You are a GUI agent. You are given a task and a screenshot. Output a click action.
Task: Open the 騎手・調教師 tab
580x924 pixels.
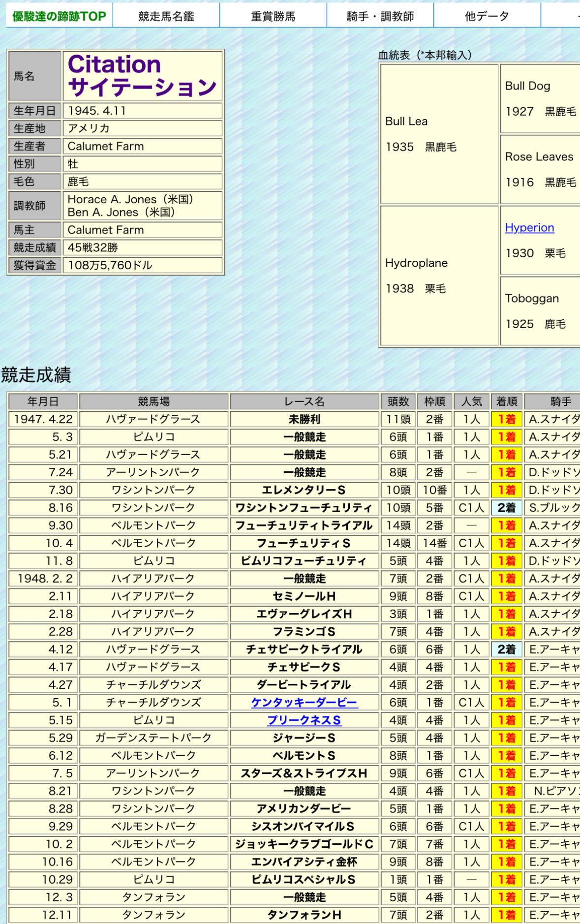click(x=380, y=16)
